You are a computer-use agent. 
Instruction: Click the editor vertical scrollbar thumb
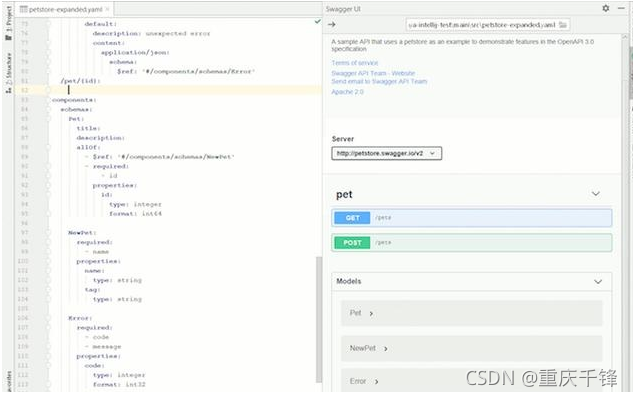(x=319, y=319)
